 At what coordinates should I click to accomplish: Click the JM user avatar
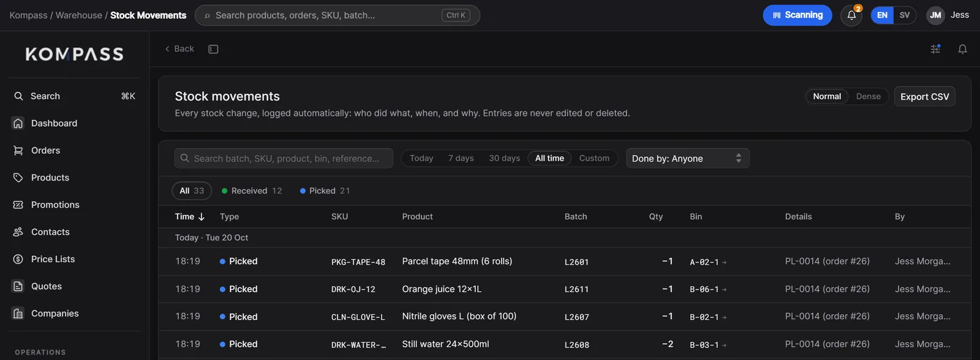[935, 15]
